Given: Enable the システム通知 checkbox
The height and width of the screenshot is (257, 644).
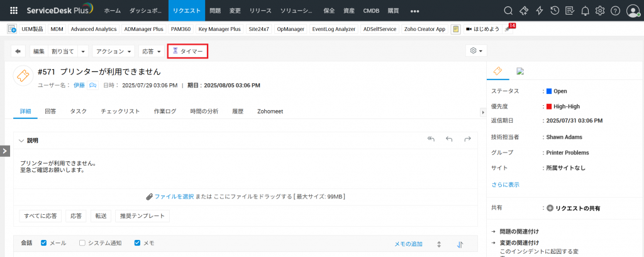Looking at the screenshot, I should 82,243.
